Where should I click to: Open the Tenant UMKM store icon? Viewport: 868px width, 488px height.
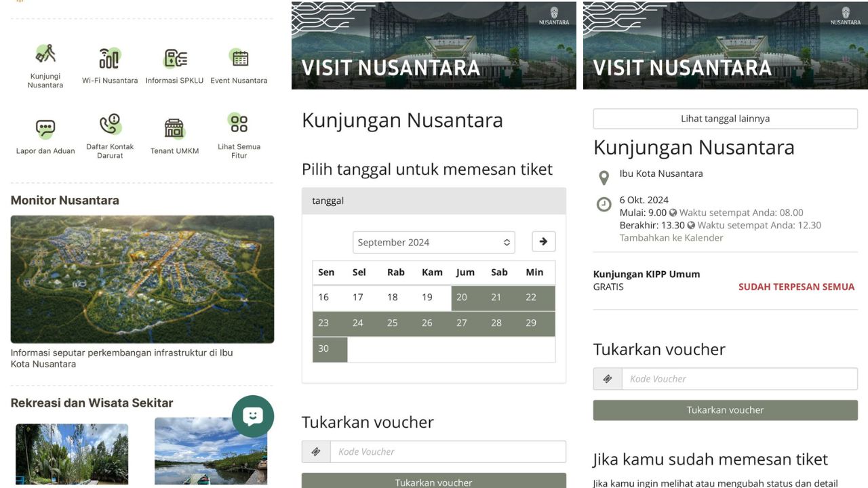tap(174, 129)
